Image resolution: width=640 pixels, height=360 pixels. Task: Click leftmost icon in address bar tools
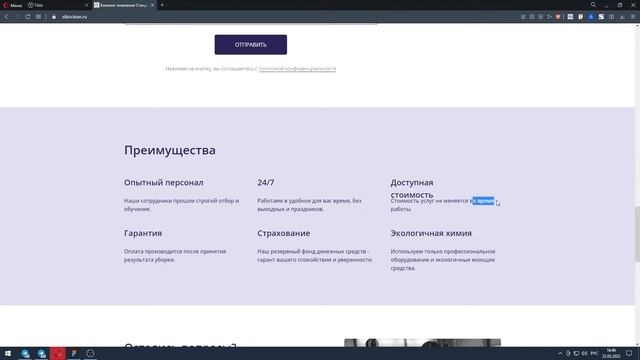523,17
